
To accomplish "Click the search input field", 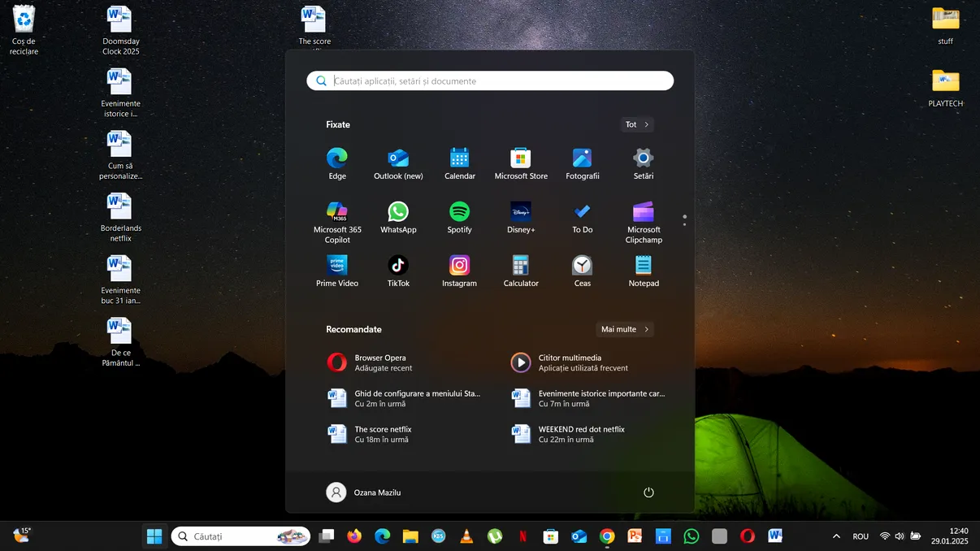I will pyautogui.click(x=489, y=80).
